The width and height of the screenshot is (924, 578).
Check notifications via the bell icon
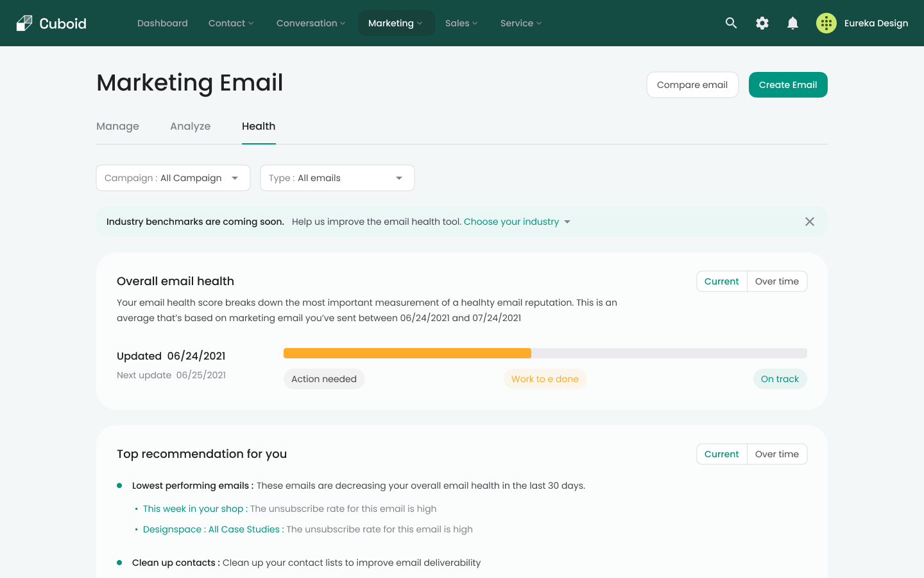click(x=792, y=22)
